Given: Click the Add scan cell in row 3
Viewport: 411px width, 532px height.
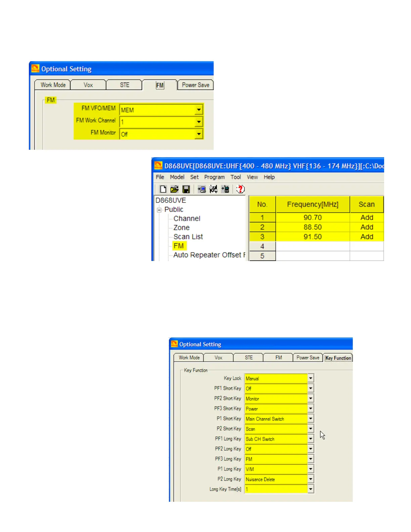Looking at the screenshot, I should pyautogui.click(x=367, y=237).
